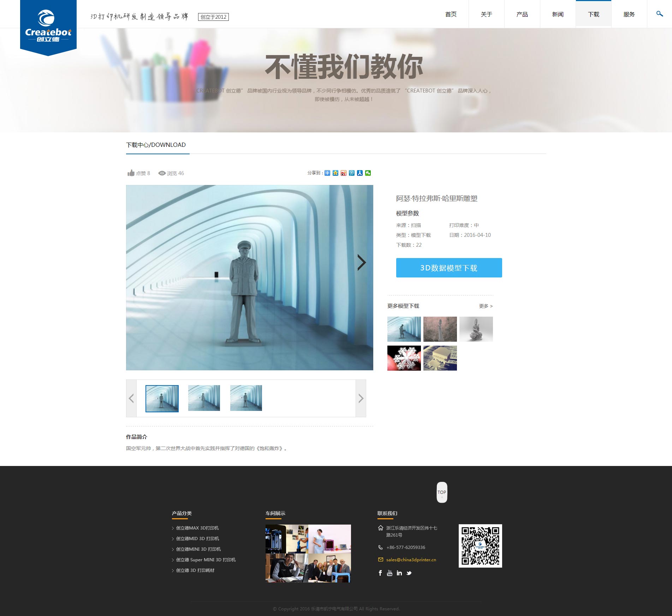Click the search magnifier icon in header
This screenshot has height=616, width=672.
coord(659,14)
